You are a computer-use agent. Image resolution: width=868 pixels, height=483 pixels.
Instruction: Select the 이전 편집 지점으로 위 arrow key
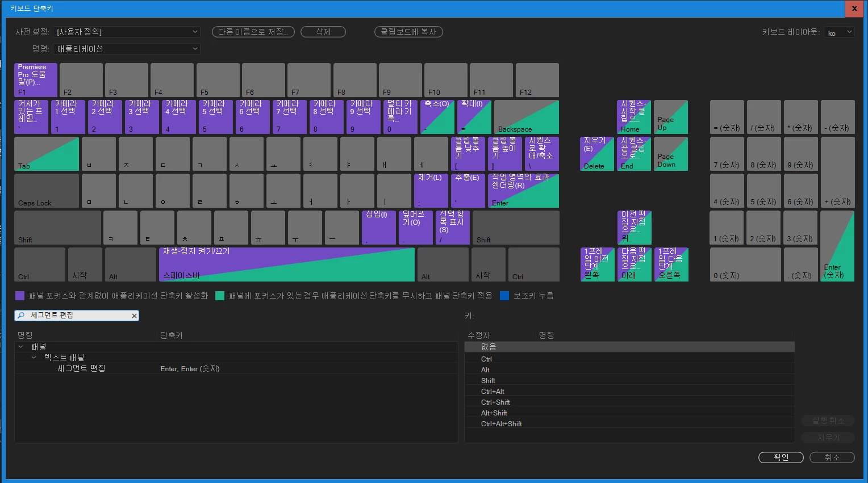point(635,228)
